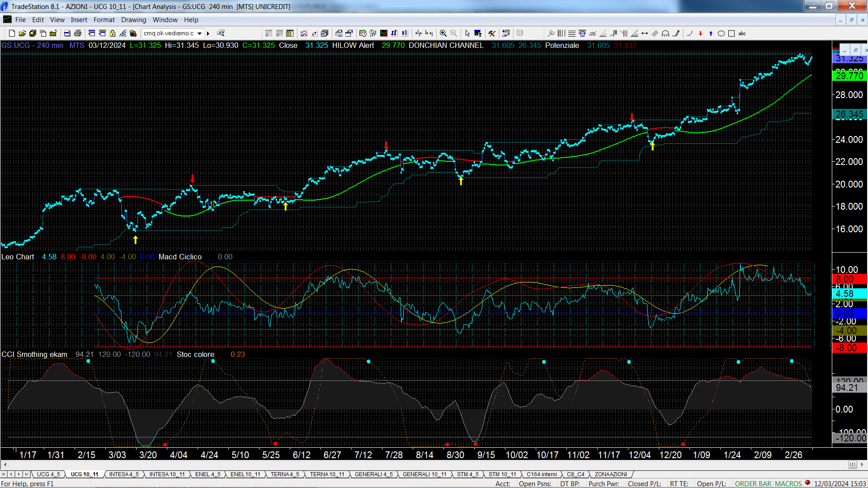Open the Window menu
The image size is (868, 488).
tap(165, 20)
